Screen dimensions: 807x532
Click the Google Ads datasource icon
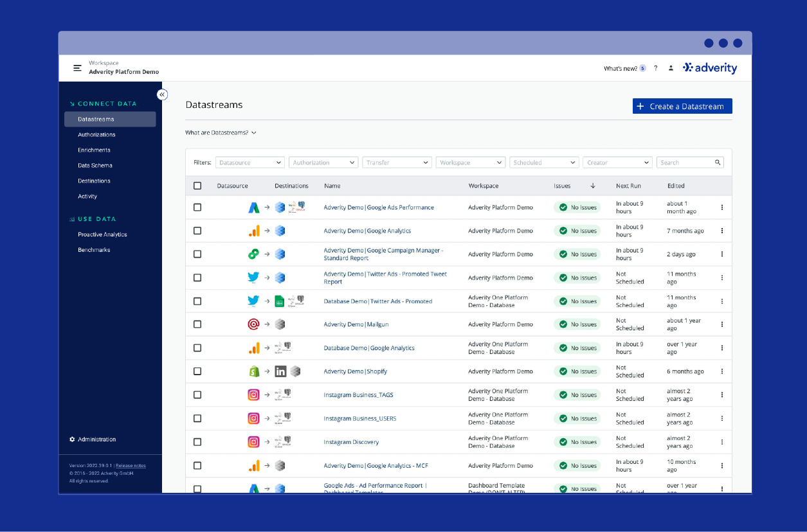pos(253,207)
